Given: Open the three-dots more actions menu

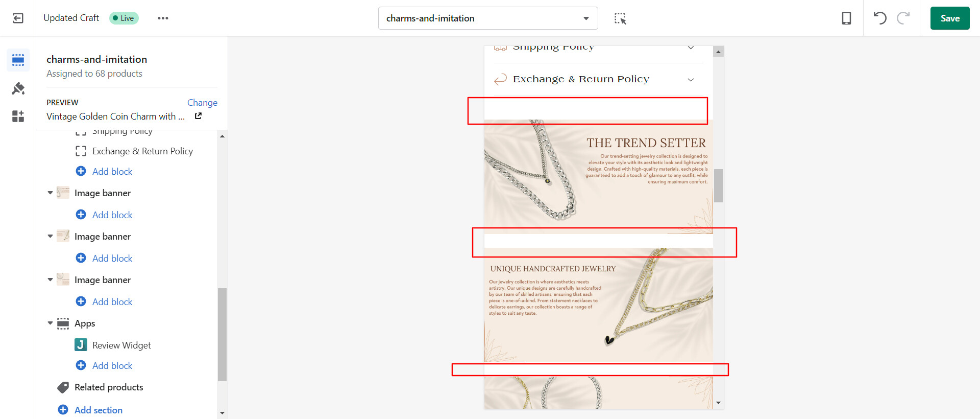Looking at the screenshot, I should [x=163, y=18].
